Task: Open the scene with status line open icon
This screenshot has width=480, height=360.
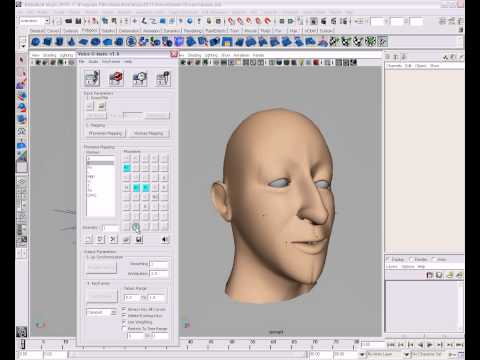Action: (x=69, y=21)
